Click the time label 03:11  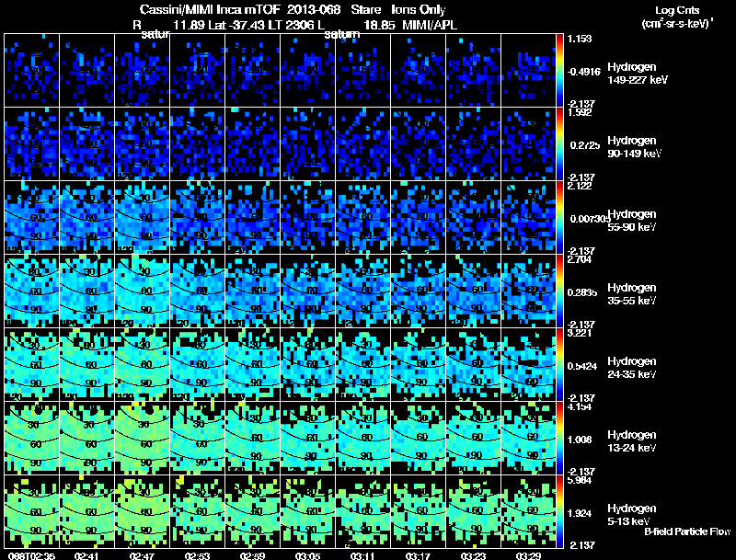pyautogui.click(x=362, y=555)
